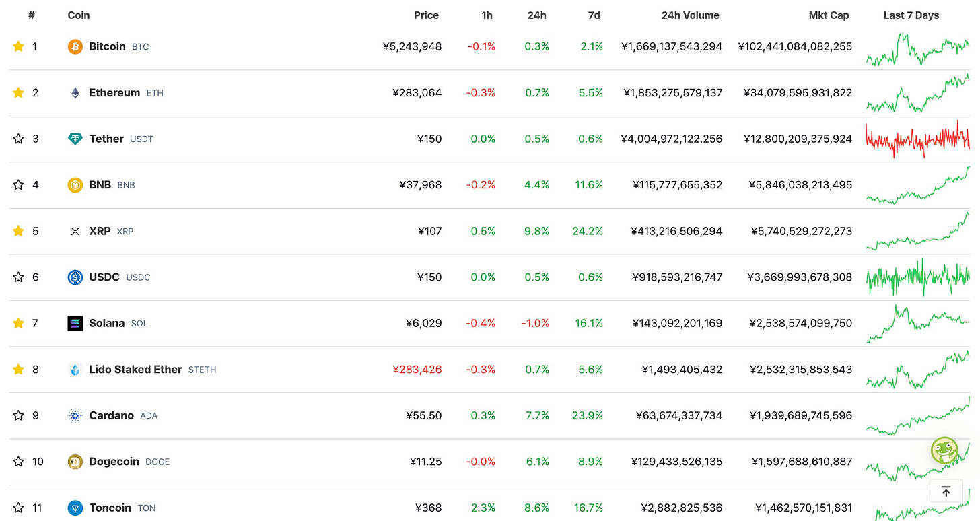Jump to top with the arrow button
The image size is (980, 521).
click(x=946, y=491)
